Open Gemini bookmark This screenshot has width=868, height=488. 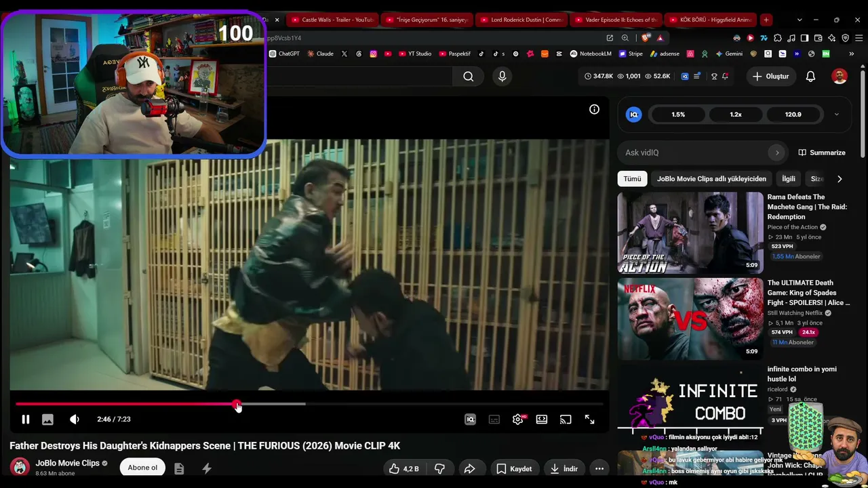coord(729,54)
